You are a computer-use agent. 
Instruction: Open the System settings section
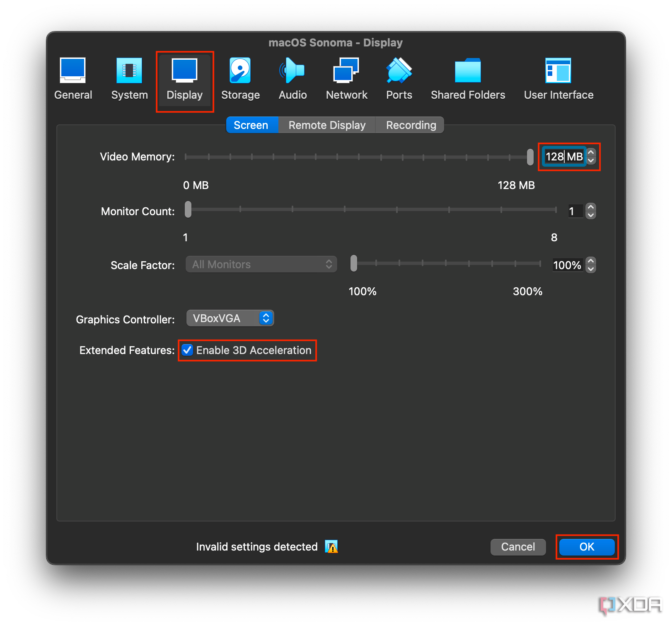click(x=129, y=79)
